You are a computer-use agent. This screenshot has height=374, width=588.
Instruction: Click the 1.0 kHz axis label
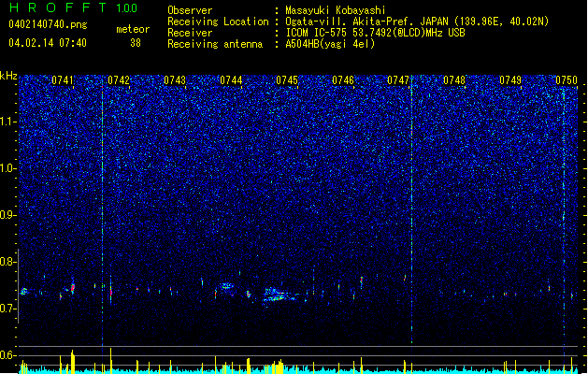click(x=8, y=168)
